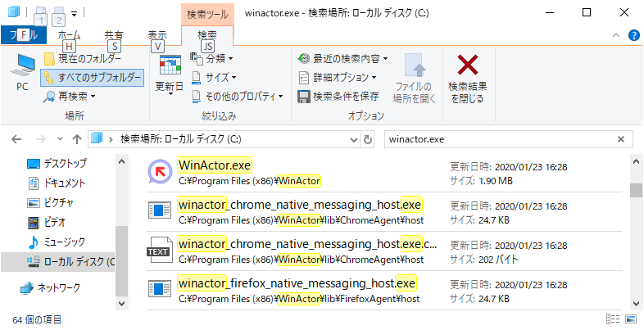The height and width of the screenshot is (330, 644).
Task: Switch to large icons view in status bar
Action: point(630,319)
